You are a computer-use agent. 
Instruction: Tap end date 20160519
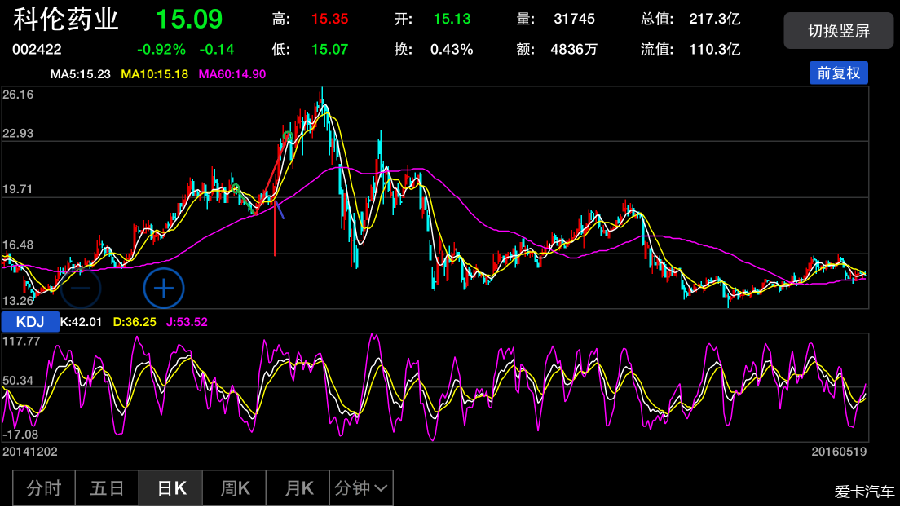[839, 452]
